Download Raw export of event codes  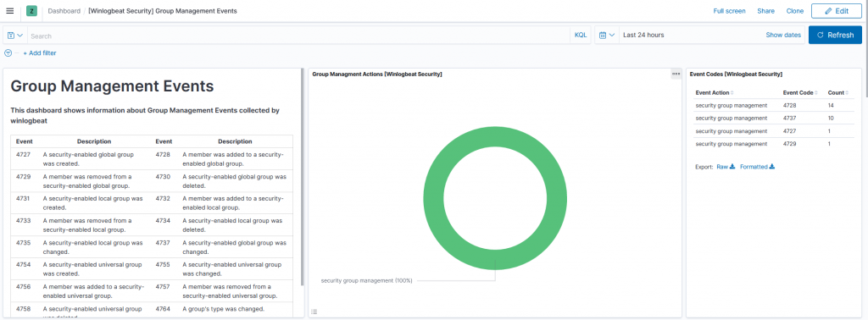pos(726,167)
